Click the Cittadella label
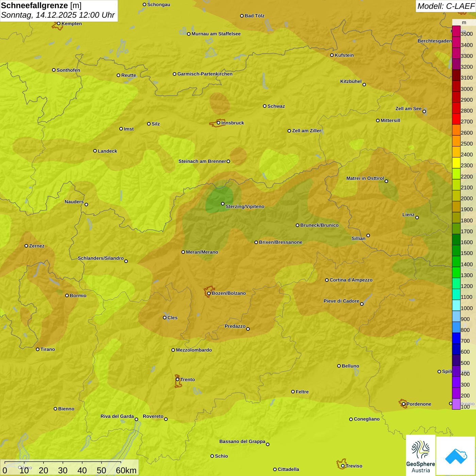The height and width of the screenshot is (476, 476). pyautogui.click(x=288, y=469)
